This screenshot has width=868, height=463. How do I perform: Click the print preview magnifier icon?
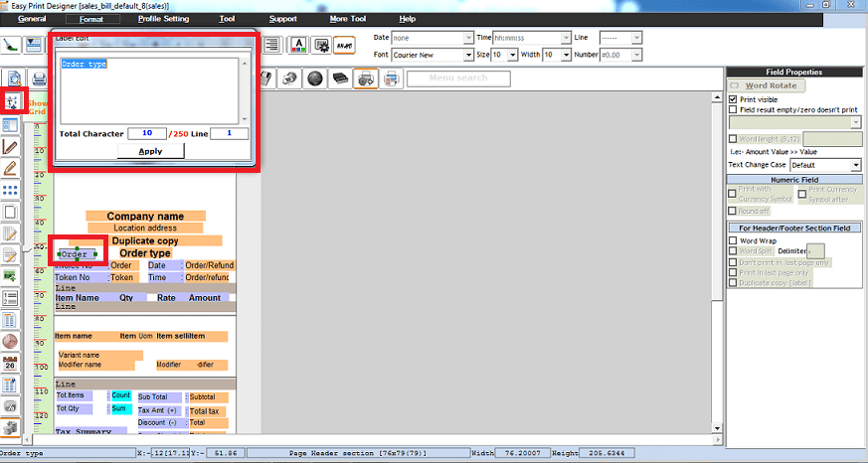(x=14, y=78)
